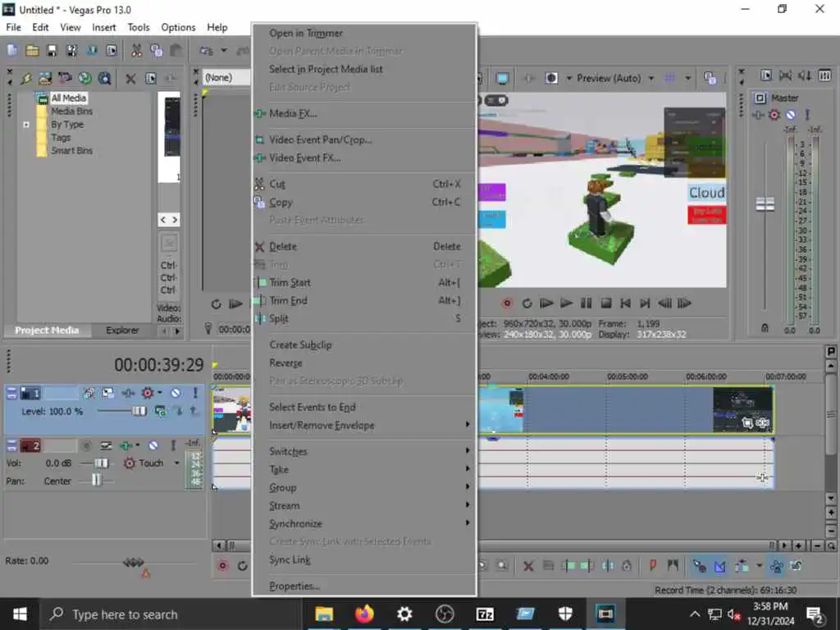Switch to the Explorer tab

[122, 331]
